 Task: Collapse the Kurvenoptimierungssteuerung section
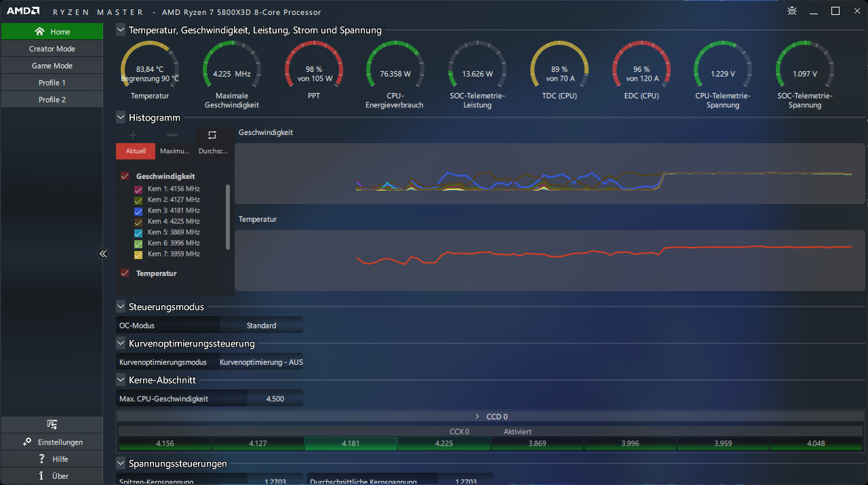point(121,343)
